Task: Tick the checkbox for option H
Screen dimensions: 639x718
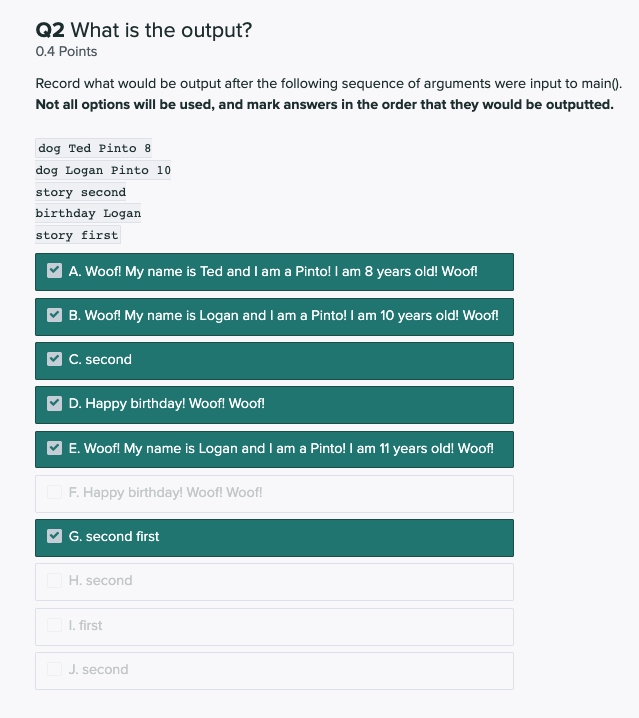Action: (55, 580)
